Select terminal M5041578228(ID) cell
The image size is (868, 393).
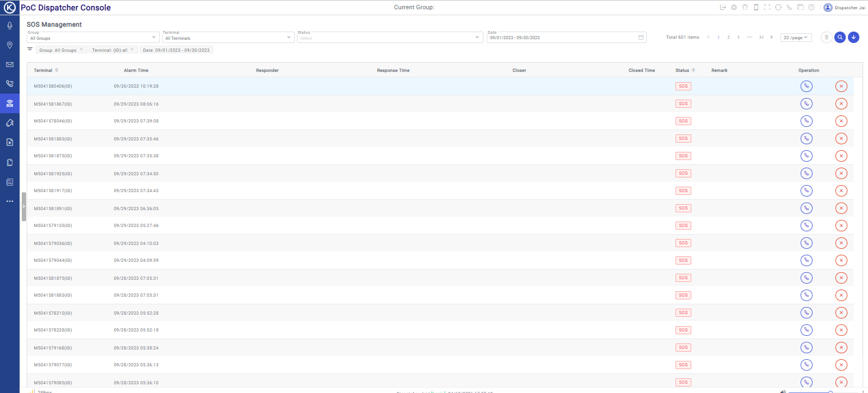[53, 330]
